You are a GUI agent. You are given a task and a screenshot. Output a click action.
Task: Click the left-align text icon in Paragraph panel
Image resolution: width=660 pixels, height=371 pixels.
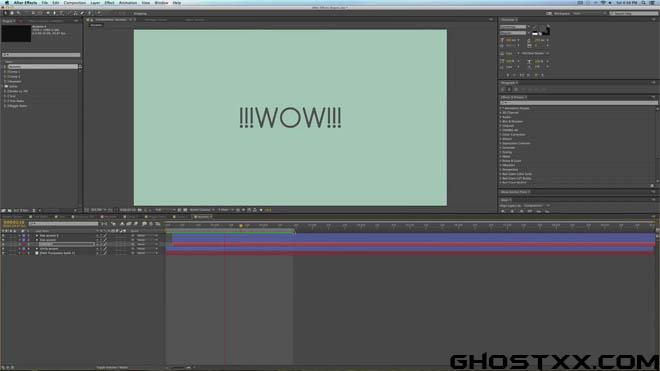pos(503,89)
